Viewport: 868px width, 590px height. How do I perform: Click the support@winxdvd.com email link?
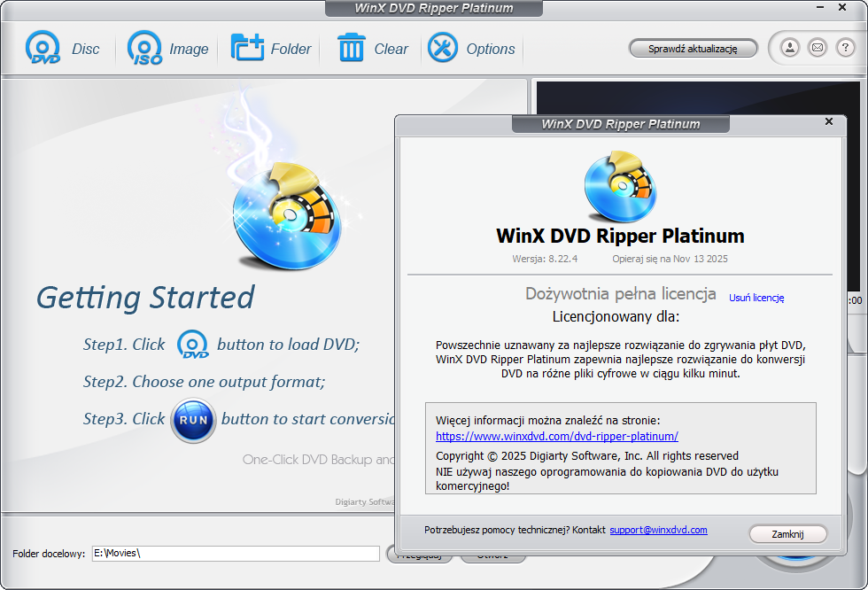coord(658,530)
